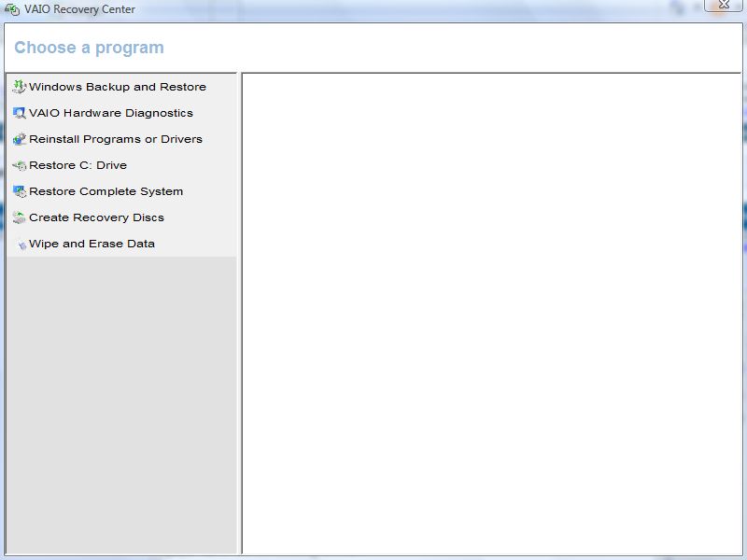This screenshot has height=560, width=747.
Task: Click the Reinstall Programs or Drivers icon
Action: click(19, 139)
